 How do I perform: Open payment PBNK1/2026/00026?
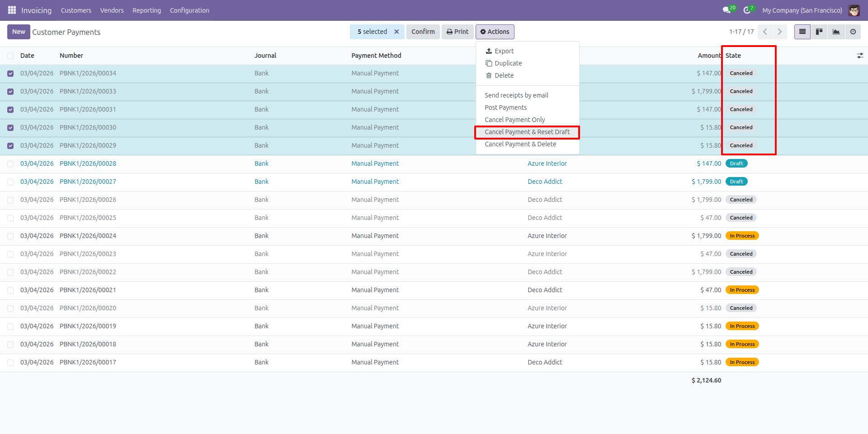point(88,200)
